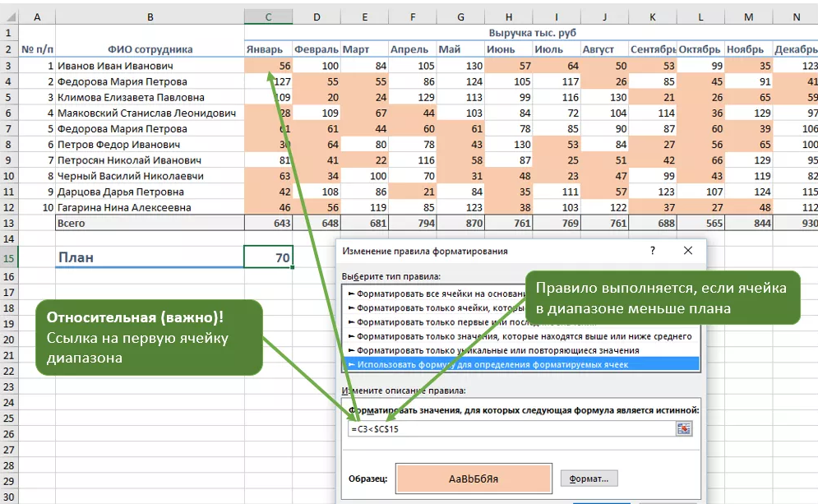The height and width of the screenshot is (504, 818).
Task: Select row 13 header
Action: pos(9,224)
